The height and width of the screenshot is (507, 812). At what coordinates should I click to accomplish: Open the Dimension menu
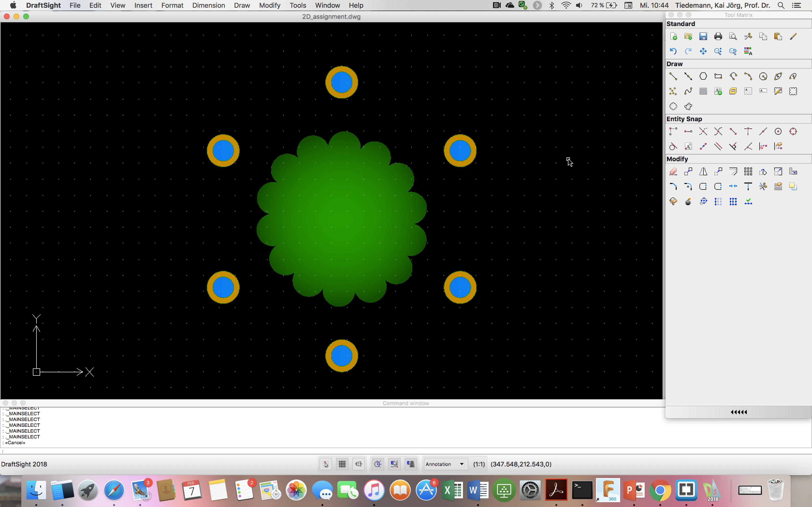208,5
